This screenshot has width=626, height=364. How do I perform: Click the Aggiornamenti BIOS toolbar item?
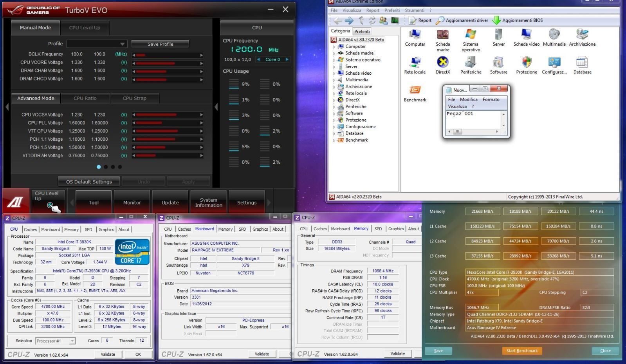(518, 20)
